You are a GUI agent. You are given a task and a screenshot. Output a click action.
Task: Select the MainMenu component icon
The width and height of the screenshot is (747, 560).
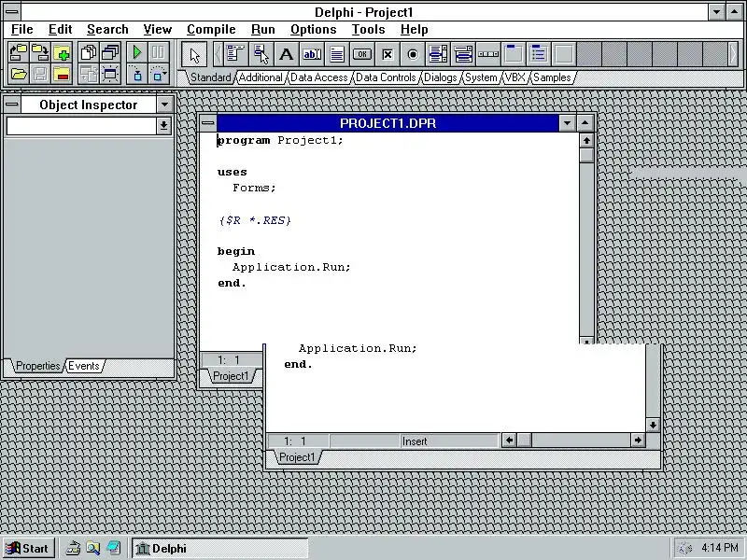235,54
